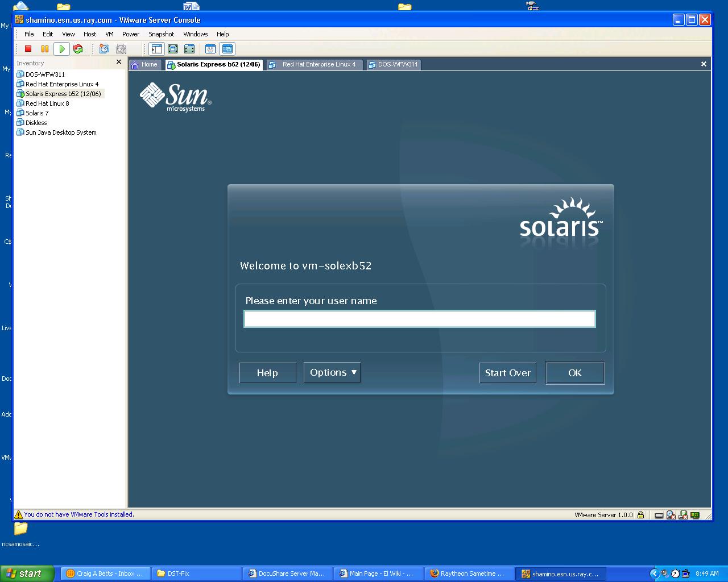Click the Windows Start button

(x=27, y=573)
